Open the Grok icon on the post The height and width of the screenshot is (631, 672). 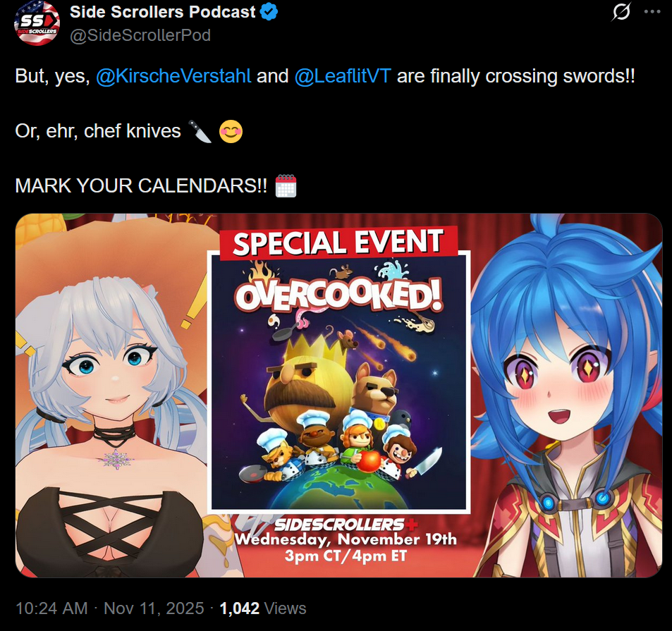[621, 11]
